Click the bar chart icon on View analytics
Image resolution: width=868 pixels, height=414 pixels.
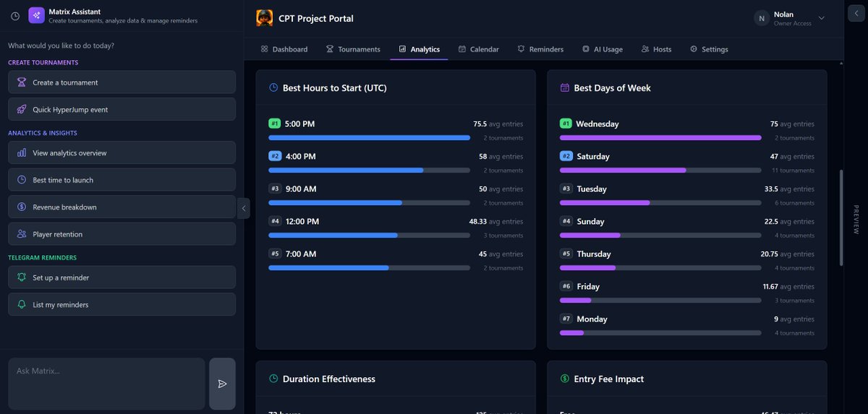[22, 153]
